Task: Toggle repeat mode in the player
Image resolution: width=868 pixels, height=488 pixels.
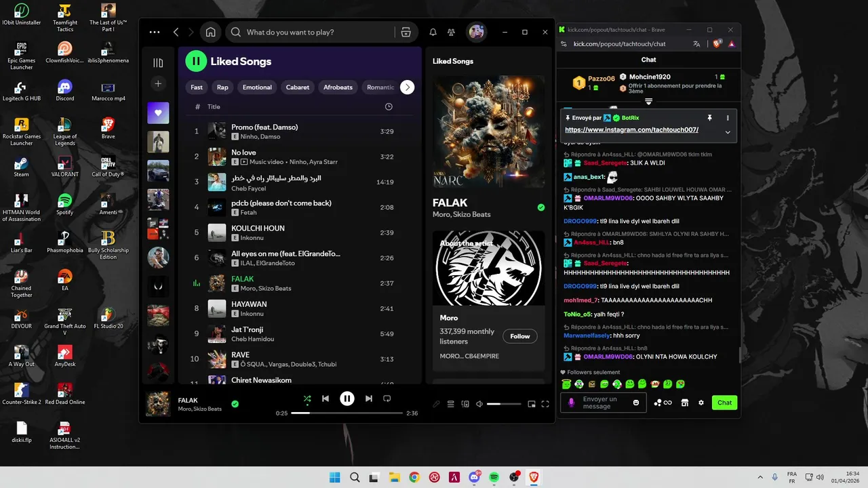Action: point(387,399)
